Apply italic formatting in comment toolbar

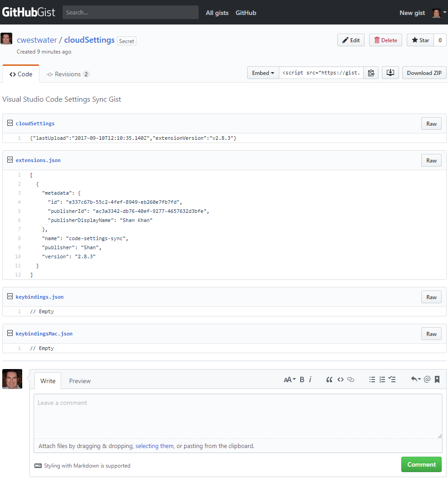(x=310, y=379)
